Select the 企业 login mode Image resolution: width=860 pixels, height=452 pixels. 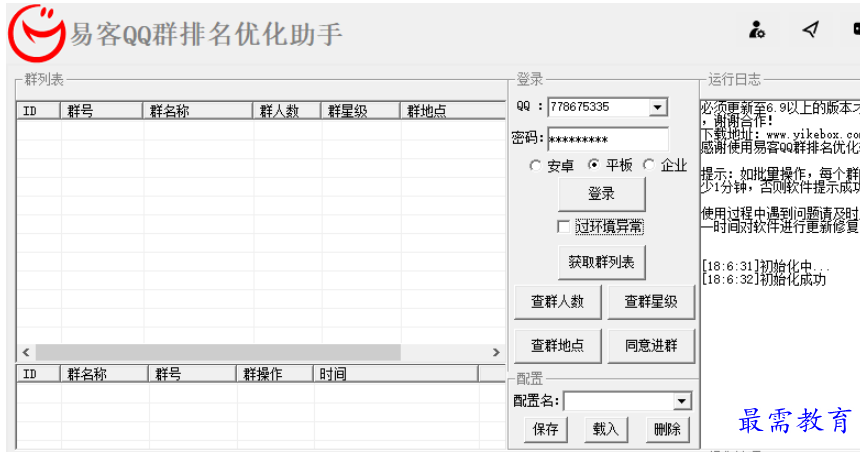coord(665,165)
